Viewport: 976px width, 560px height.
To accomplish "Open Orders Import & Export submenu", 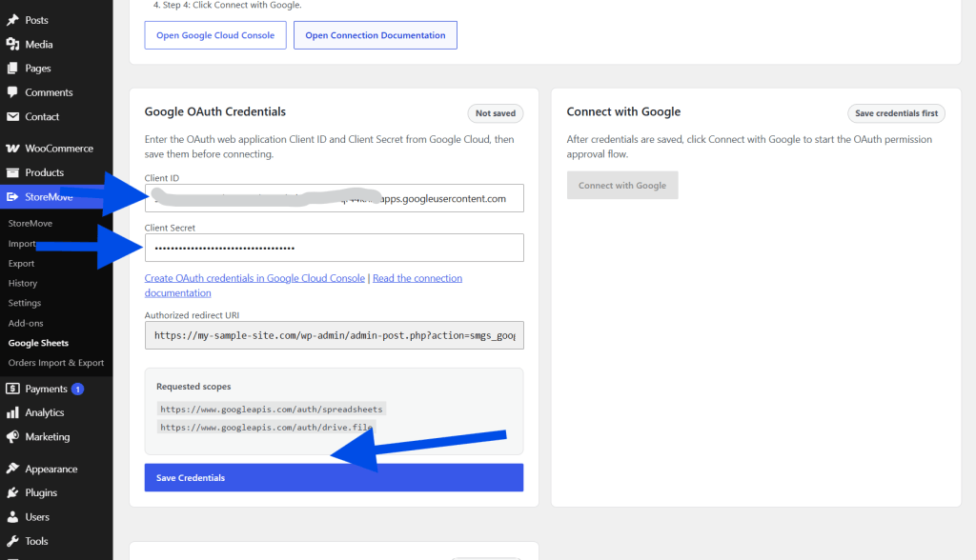I will [x=56, y=363].
